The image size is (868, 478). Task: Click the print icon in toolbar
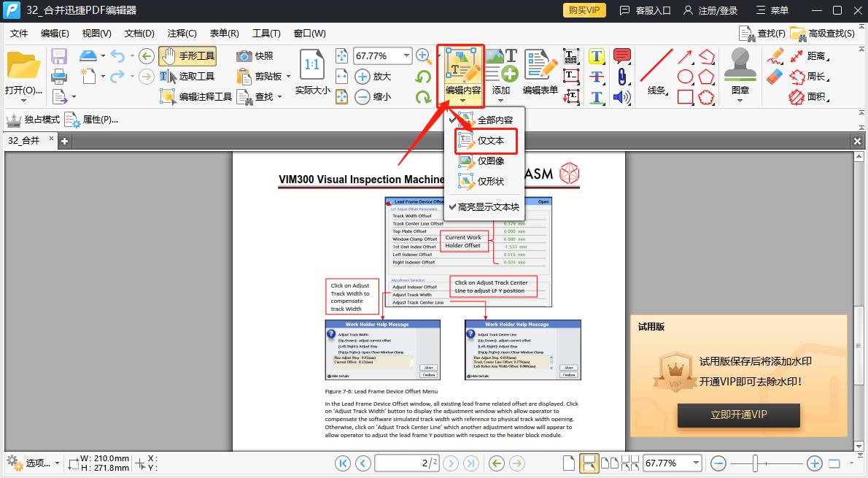click(x=59, y=76)
